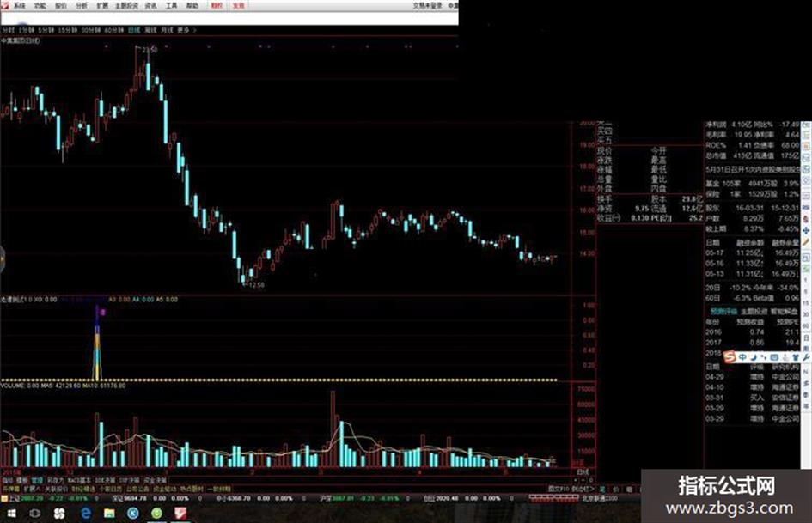
Task: Click the 指标 bottom tab
Action: click(x=7, y=481)
